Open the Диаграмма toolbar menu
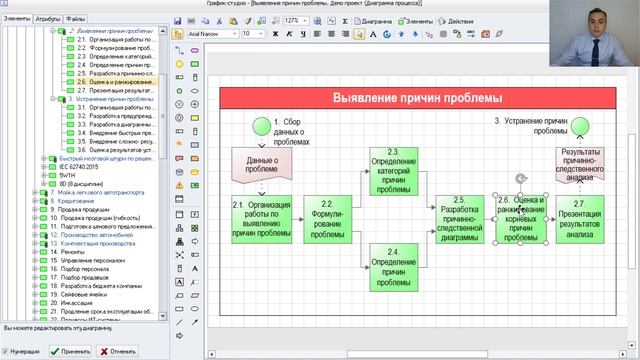Image resolution: width=640 pixels, height=360 pixels. 373,21
